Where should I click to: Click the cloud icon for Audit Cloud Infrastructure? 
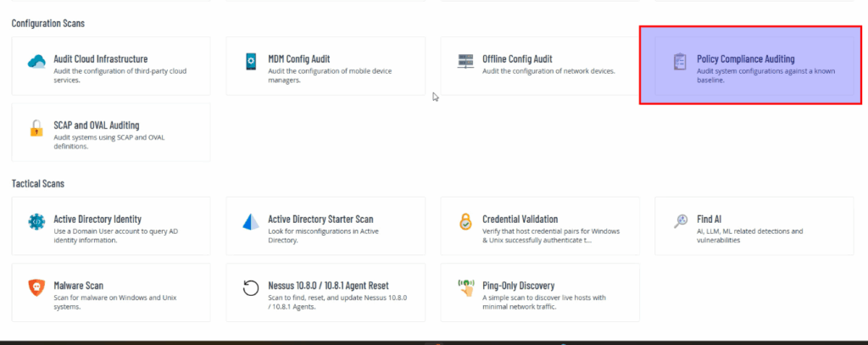pos(36,62)
